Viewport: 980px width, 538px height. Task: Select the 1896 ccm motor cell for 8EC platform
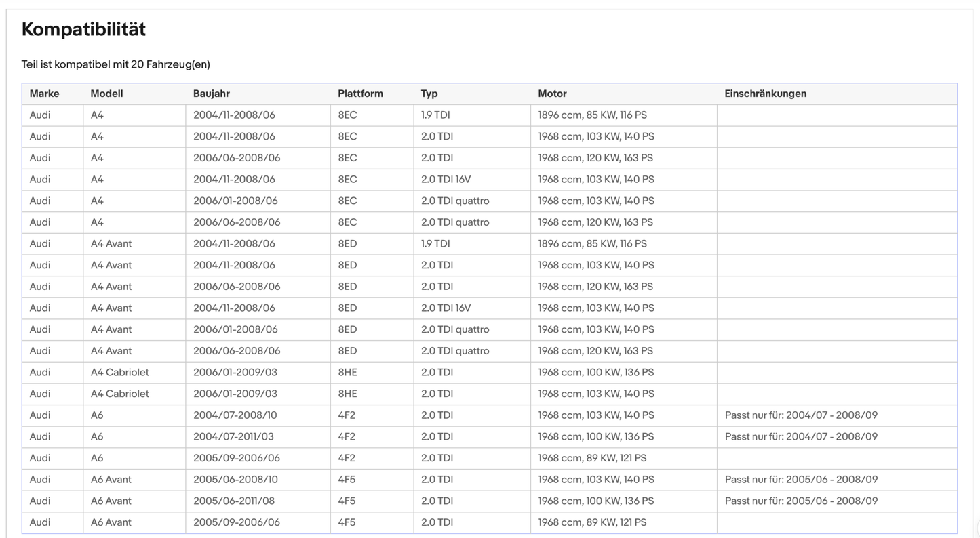click(592, 115)
